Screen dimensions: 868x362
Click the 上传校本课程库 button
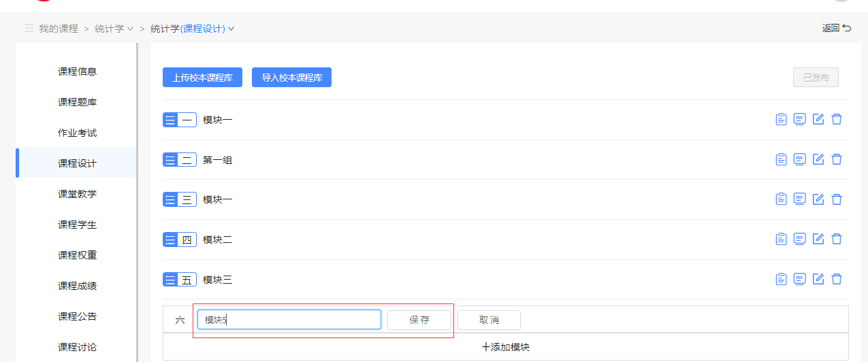point(202,78)
